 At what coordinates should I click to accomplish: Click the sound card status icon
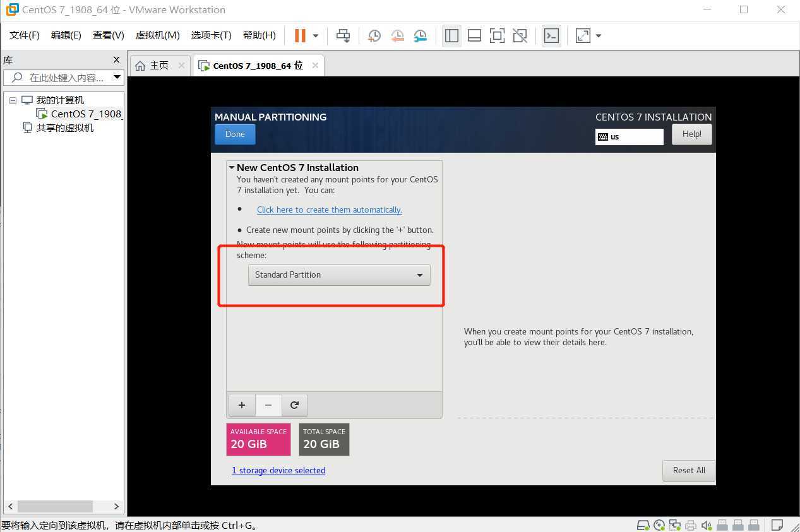click(x=707, y=525)
